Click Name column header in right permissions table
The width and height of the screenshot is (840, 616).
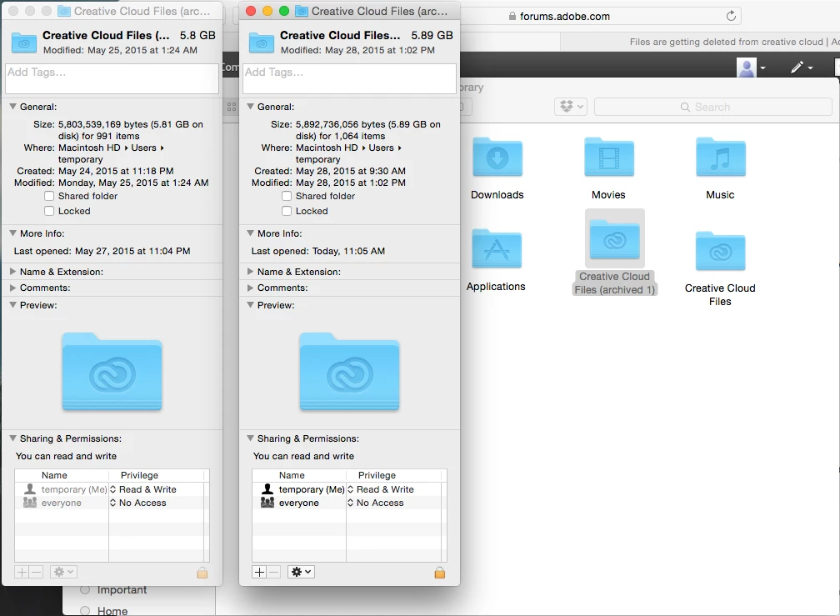coord(292,475)
